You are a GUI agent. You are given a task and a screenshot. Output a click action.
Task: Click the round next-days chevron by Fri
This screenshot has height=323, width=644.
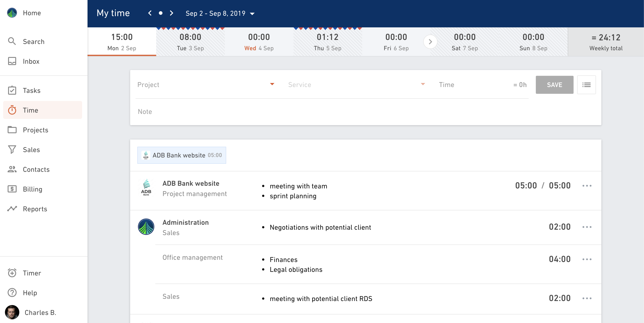coord(430,42)
